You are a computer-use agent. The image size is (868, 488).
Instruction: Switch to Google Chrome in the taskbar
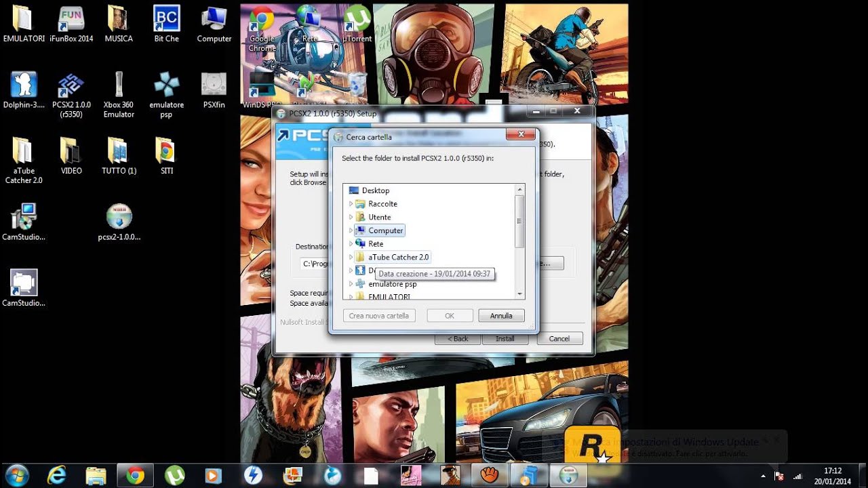(x=135, y=476)
